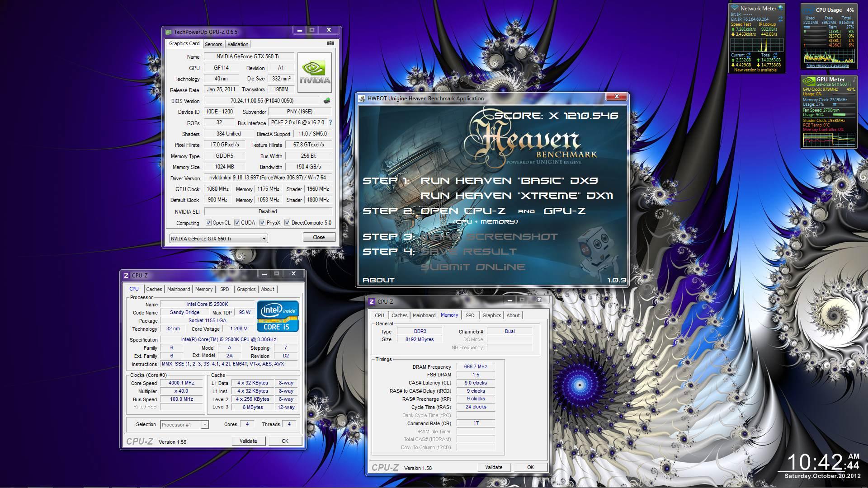Toggle the CUDA checkbox in GPU-Z
The width and height of the screenshot is (868, 488).
pos(237,222)
